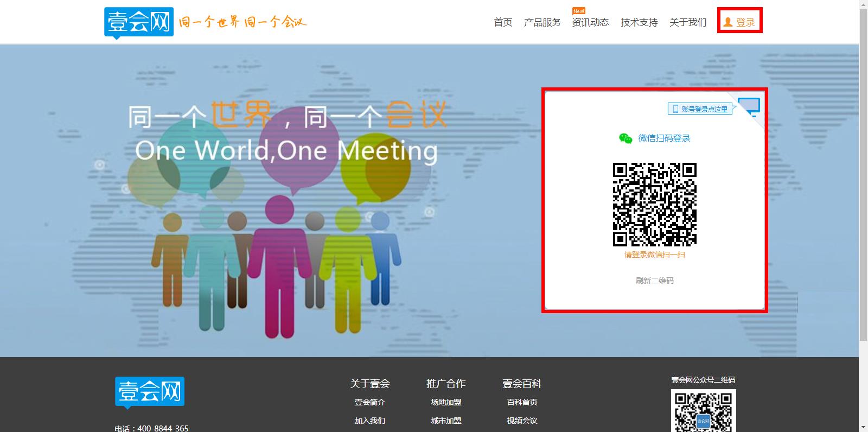Switch to account login via the monitor icon

749,106
